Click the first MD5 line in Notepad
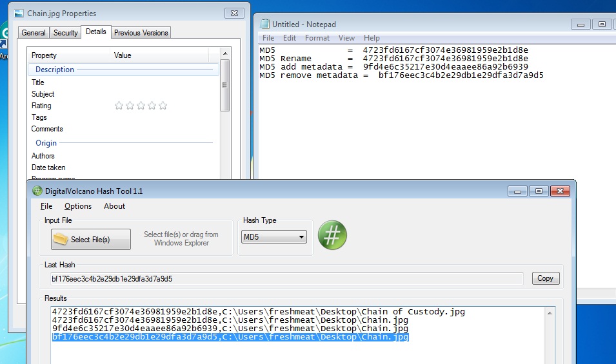This screenshot has height=364, width=616. (393, 50)
